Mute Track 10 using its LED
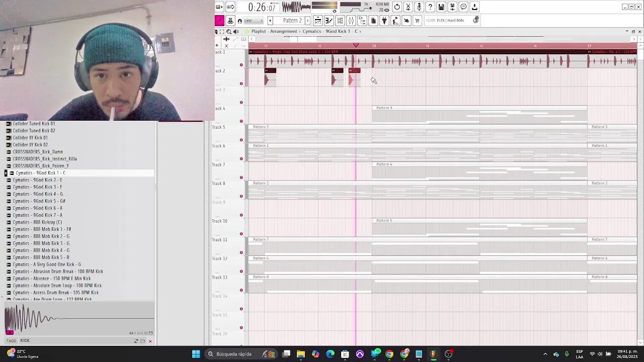The width and height of the screenshot is (644, 362). pyautogui.click(x=241, y=234)
